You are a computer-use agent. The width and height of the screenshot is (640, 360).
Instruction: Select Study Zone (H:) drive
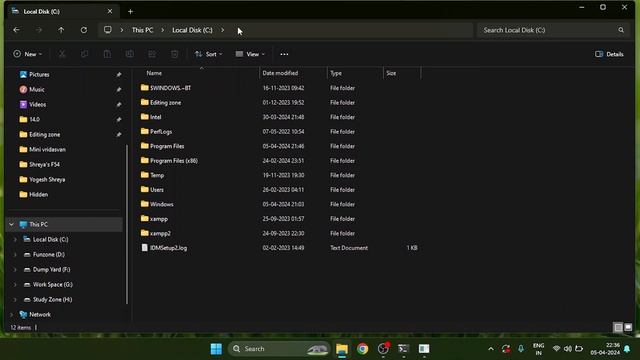click(x=52, y=300)
